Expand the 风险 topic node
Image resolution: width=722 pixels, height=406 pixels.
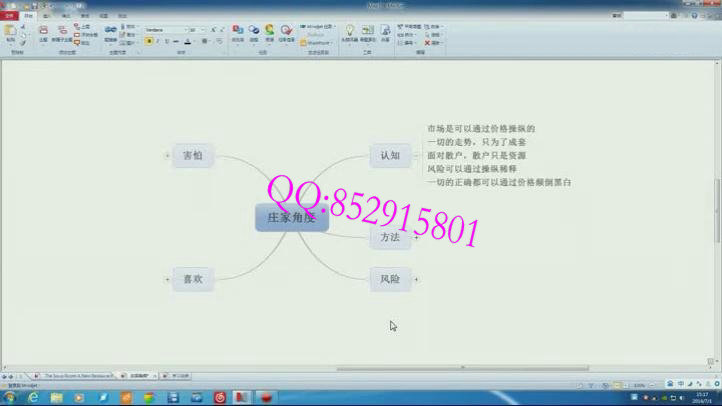click(416, 279)
